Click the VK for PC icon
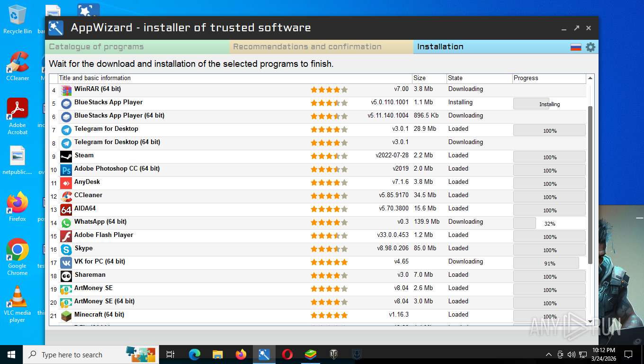This screenshot has height=364, width=644. pyautogui.click(x=66, y=263)
